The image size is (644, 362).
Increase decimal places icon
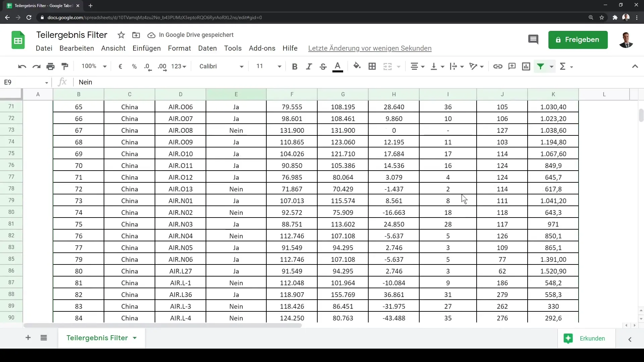coord(162,66)
